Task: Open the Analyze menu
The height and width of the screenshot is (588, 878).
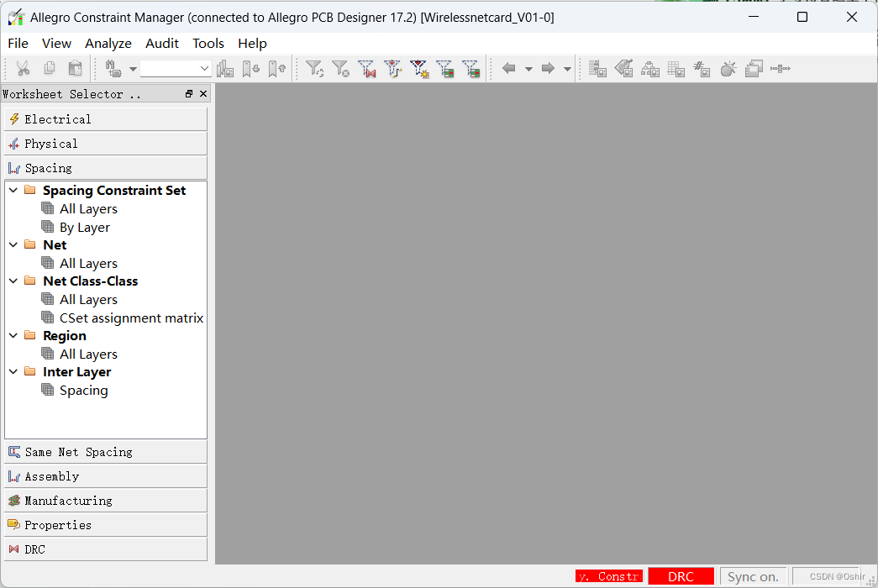Action: pos(108,44)
